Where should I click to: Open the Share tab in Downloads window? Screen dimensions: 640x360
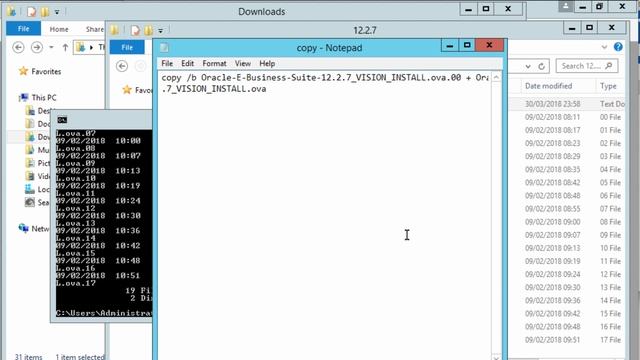coord(94,29)
